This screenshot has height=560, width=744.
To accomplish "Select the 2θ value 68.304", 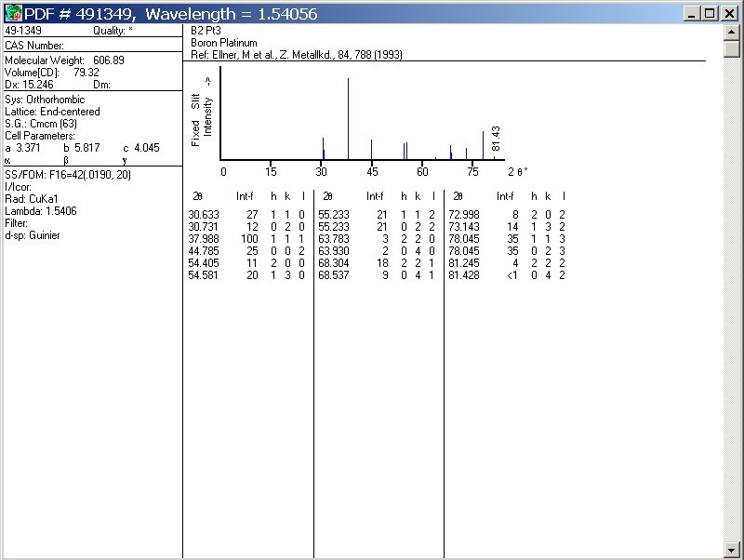I will coord(334,263).
